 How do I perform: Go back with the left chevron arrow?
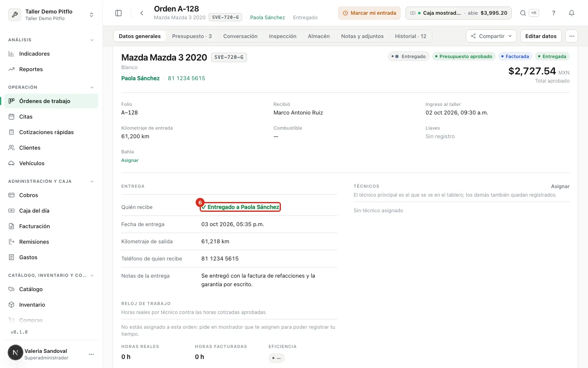click(x=142, y=13)
